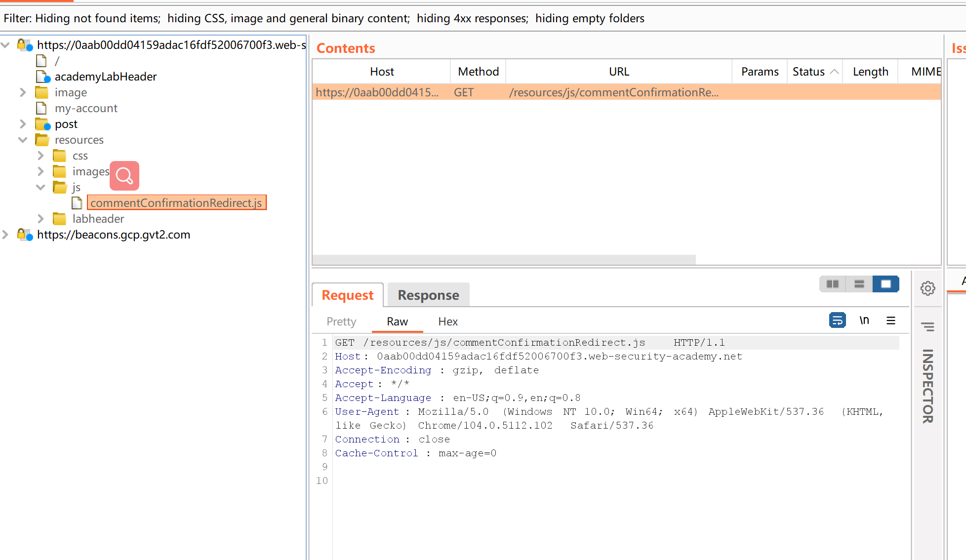Select commentConfirmationRedirect.js in the site tree

(176, 203)
